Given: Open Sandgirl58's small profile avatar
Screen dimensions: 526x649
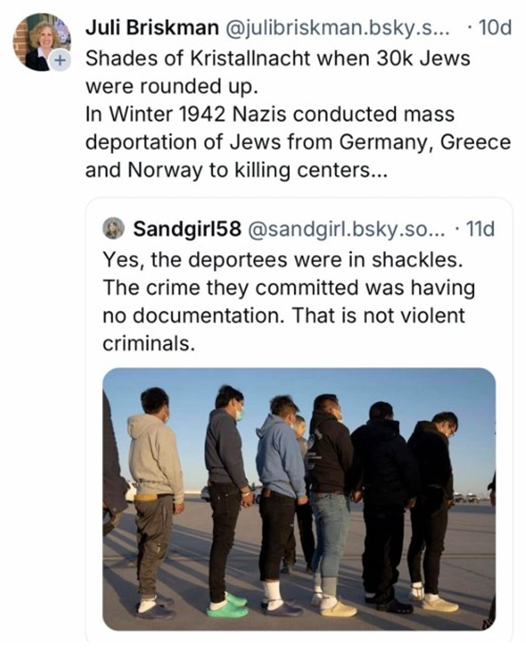Looking at the screenshot, I should click(113, 228).
